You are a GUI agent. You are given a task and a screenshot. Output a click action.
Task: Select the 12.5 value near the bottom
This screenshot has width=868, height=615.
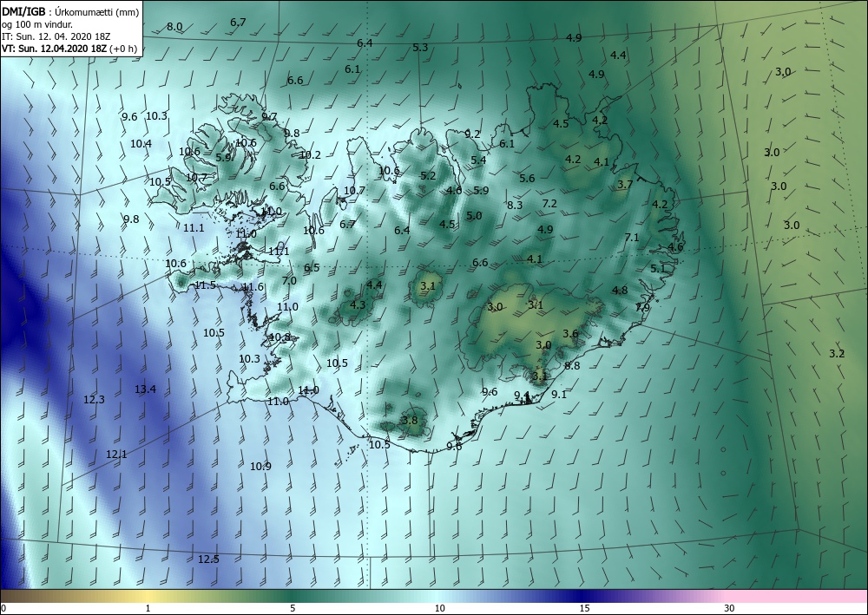pos(208,559)
